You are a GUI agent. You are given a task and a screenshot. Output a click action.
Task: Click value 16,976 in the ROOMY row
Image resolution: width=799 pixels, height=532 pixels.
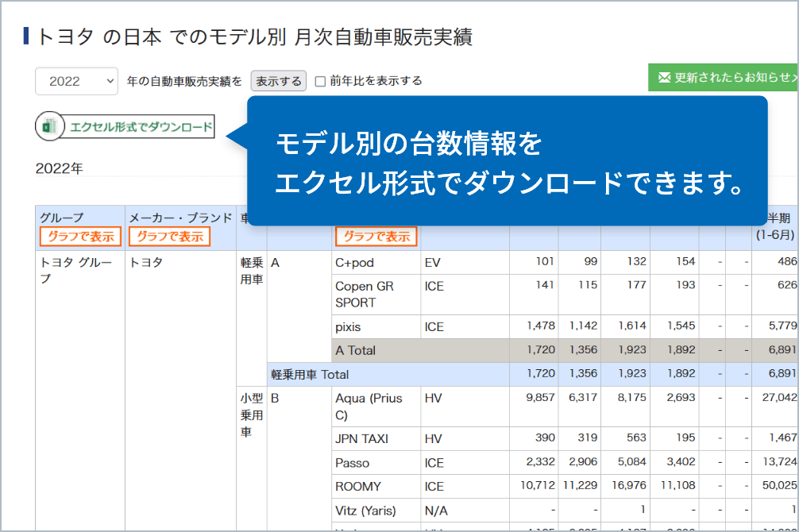[629, 486]
